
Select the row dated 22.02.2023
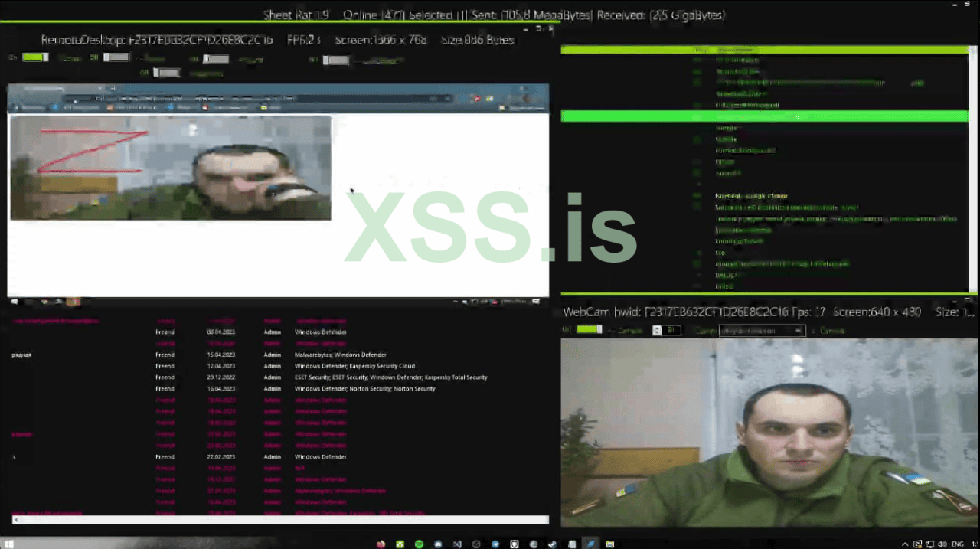280,456
